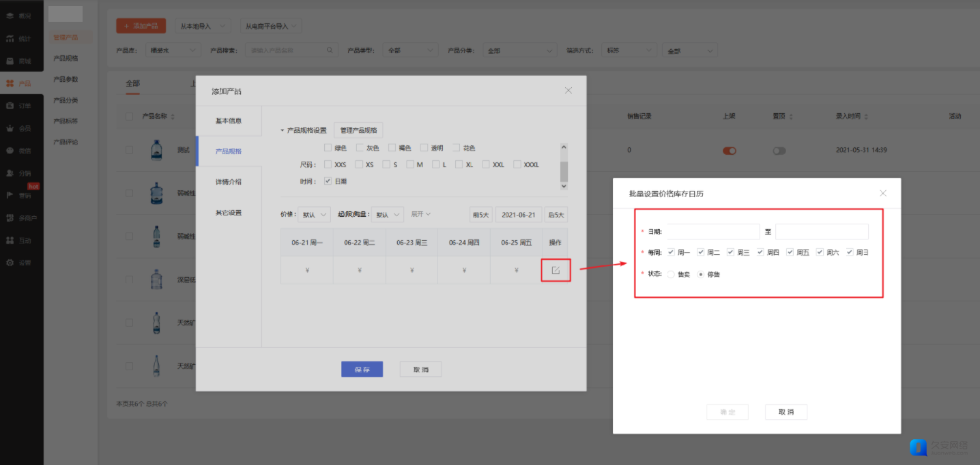Viewport: 980px width, 465px height.
Task: Toggle the 置顶 switch for first product
Action: 779,151
